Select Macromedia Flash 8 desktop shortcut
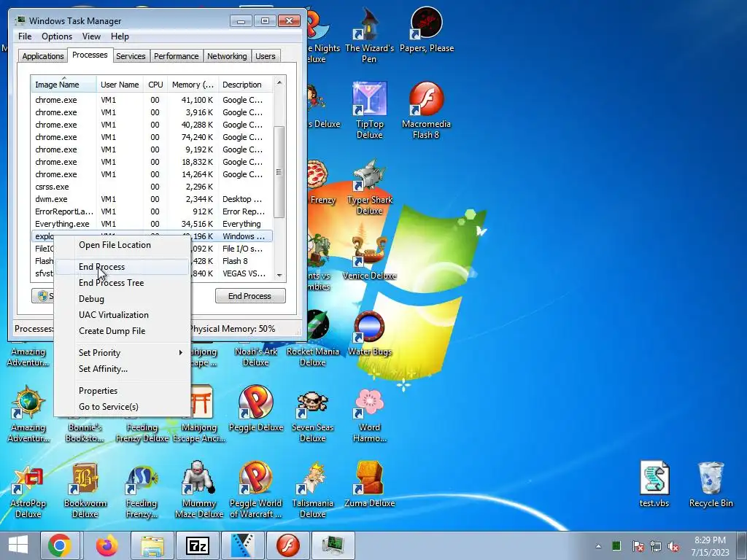Viewport: 747px width, 560px height. (x=426, y=111)
